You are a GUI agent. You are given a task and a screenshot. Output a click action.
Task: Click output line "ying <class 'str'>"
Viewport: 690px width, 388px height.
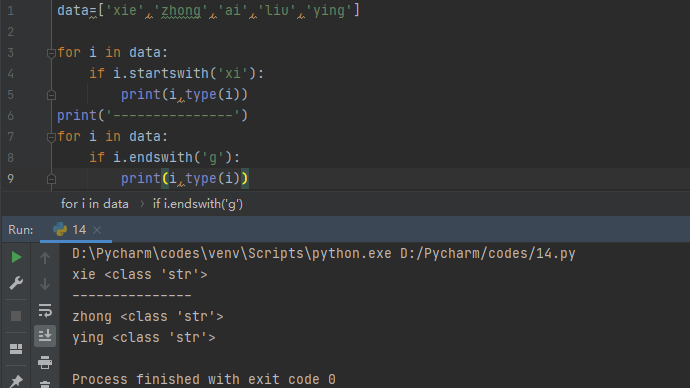[x=143, y=337]
